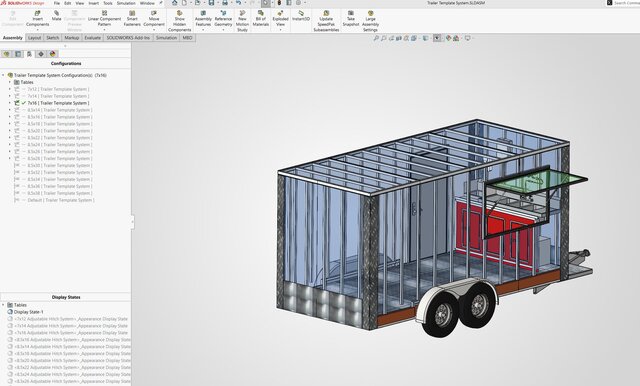Click the Undo icon

[238, 3]
